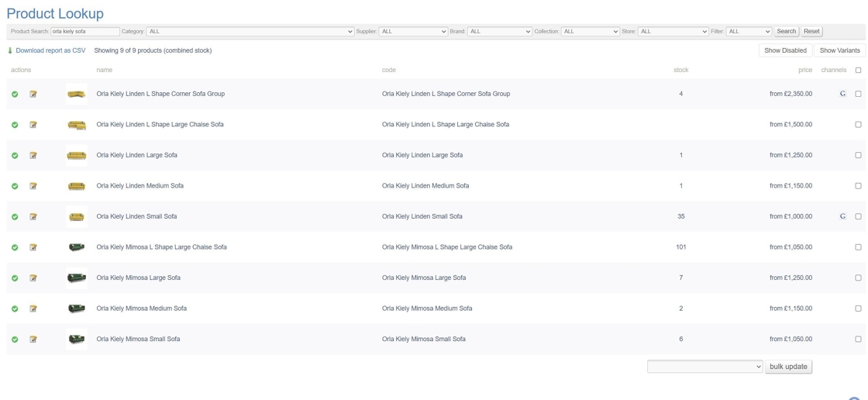The image size is (868, 400).
Task: Click the bulk update button
Action: click(788, 366)
